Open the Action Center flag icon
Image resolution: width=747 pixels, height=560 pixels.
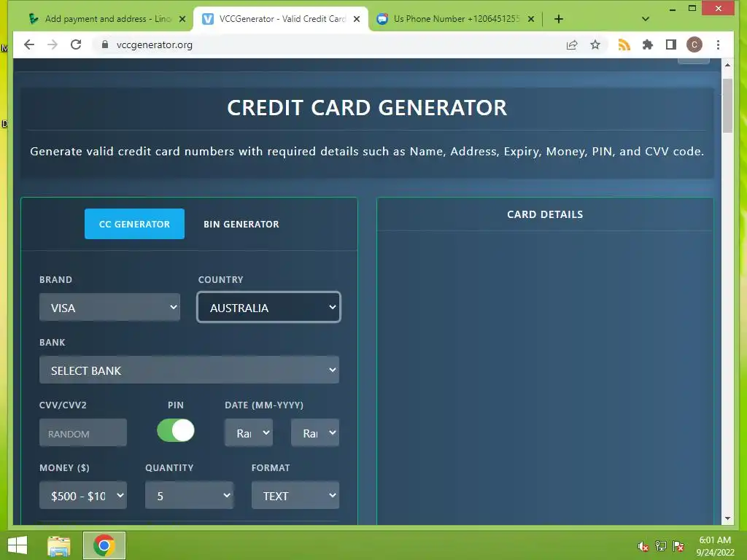coord(678,546)
